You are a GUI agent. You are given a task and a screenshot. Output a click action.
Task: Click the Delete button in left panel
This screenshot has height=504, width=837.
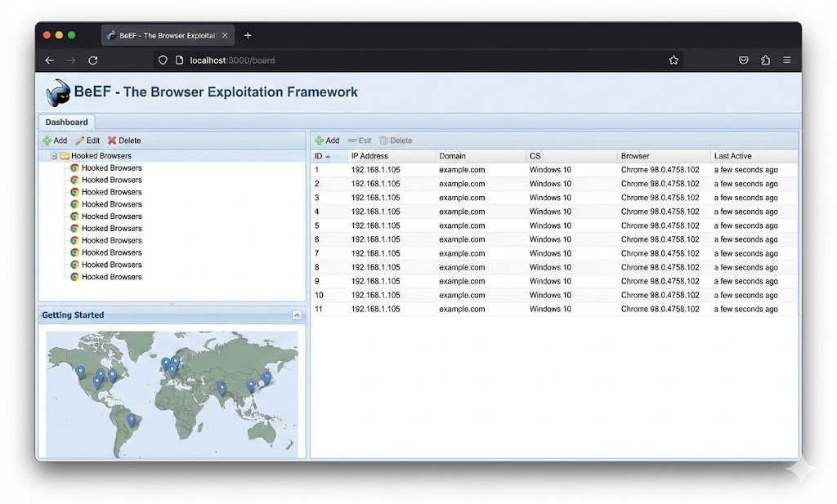pyautogui.click(x=124, y=140)
